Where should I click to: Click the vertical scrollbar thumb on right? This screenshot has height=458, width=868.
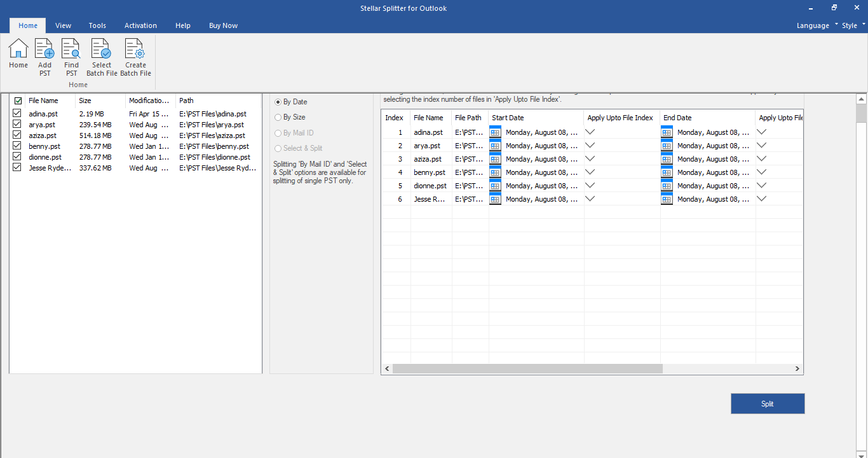click(x=861, y=113)
